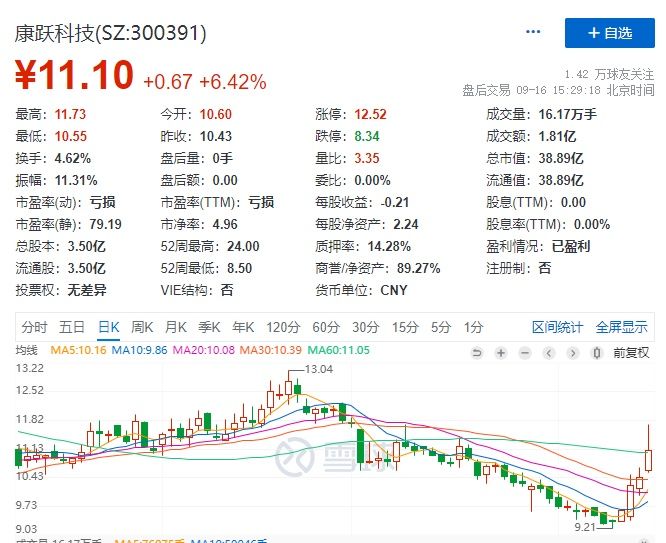Open the three-dots more options menu
This screenshot has height=543, width=666.
click(x=533, y=32)
